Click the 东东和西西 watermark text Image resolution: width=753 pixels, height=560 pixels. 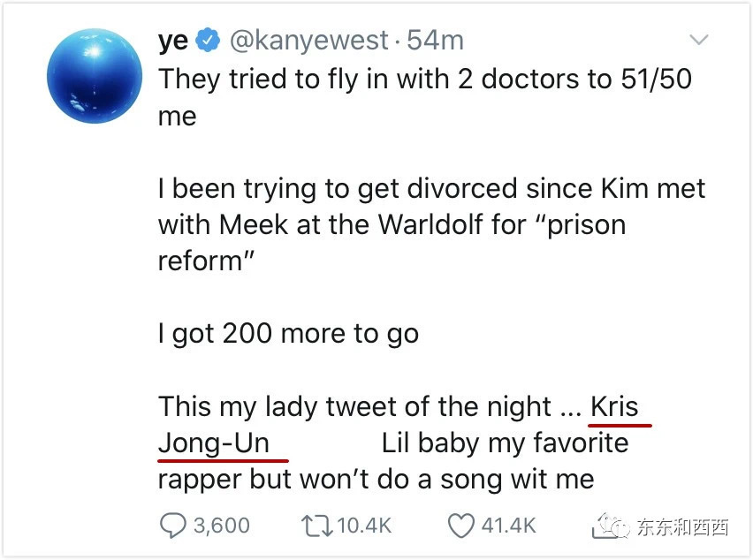[682, 527]
